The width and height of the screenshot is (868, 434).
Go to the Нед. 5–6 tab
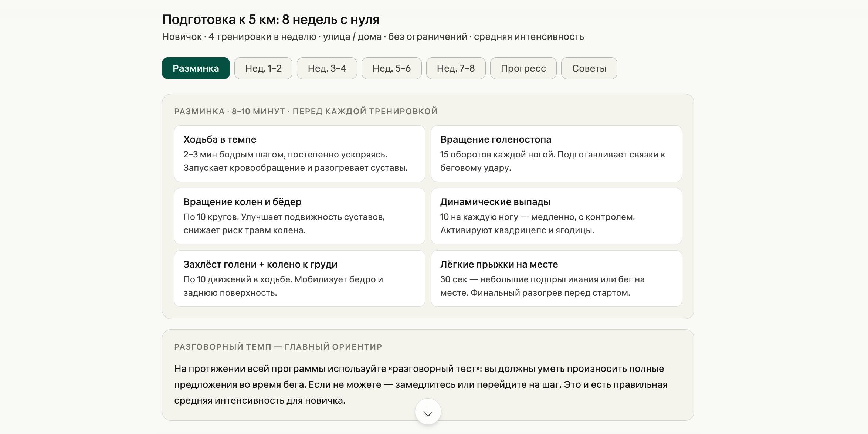[x=391, y=68]
